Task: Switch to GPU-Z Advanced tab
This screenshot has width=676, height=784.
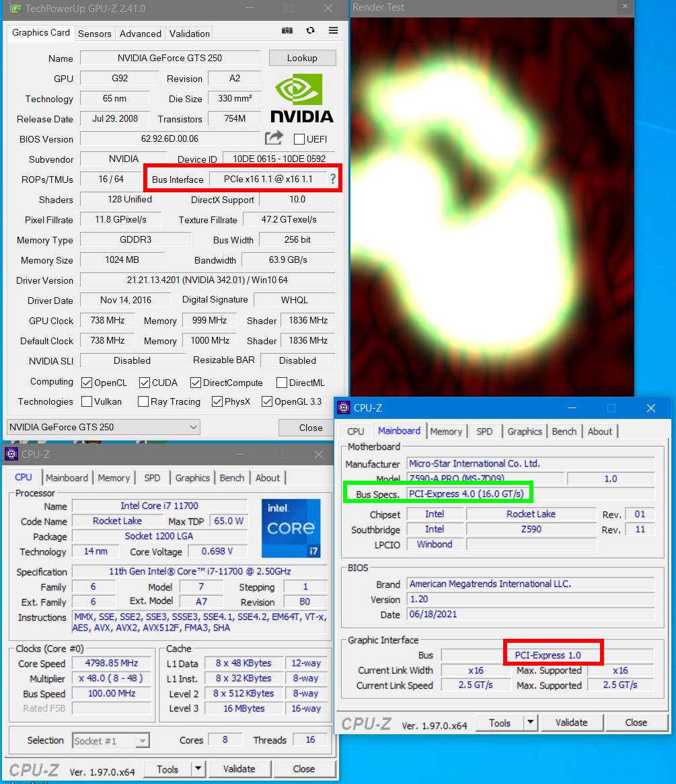Action: coord(140,34)
